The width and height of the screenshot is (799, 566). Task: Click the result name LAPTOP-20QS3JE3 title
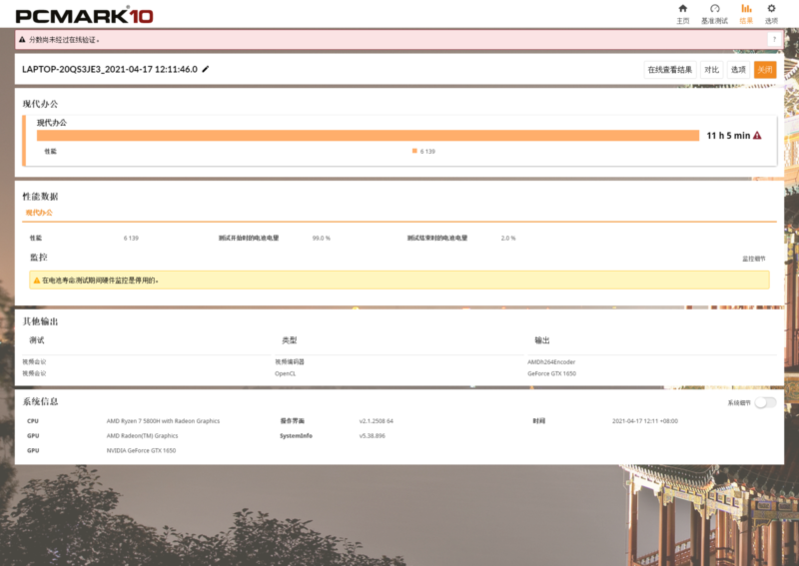pos(110,69)
